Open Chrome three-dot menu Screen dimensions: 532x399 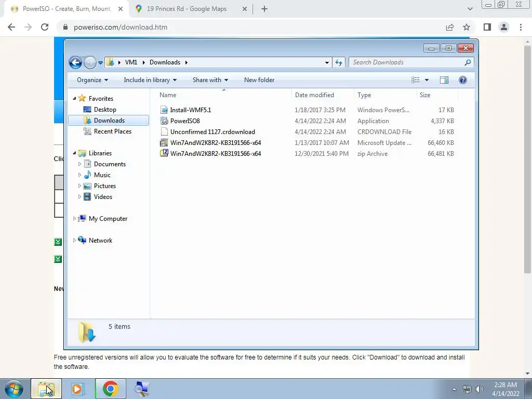(x=521, y=27)
